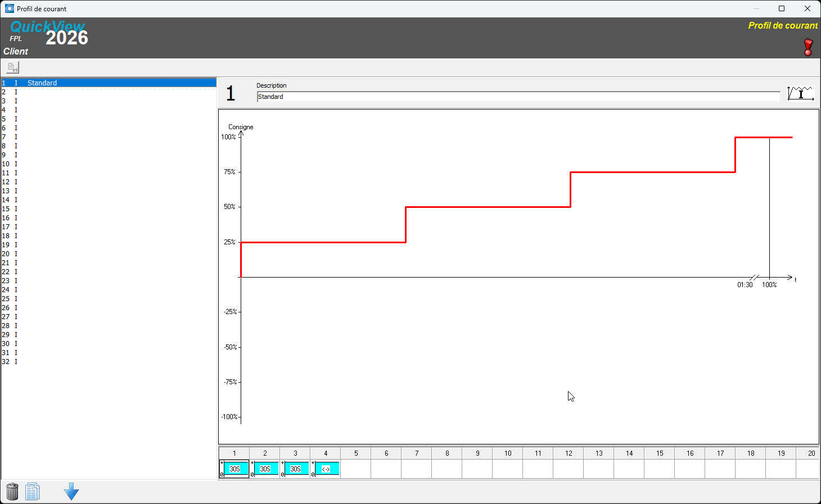Viewport: 821px width, 504px height.
Task: Click the empty cell under segment 6
Action: 386,469
